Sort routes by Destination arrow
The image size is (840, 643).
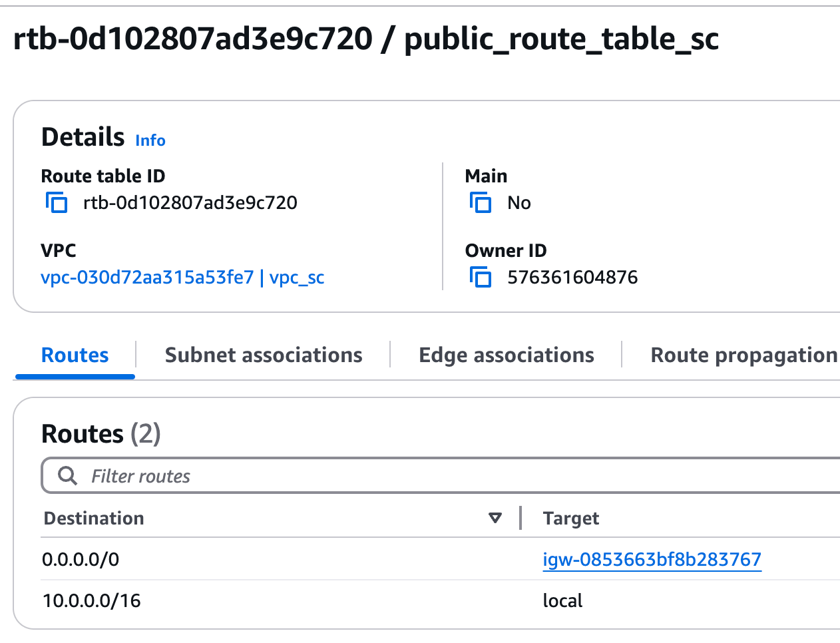point(495,518)
